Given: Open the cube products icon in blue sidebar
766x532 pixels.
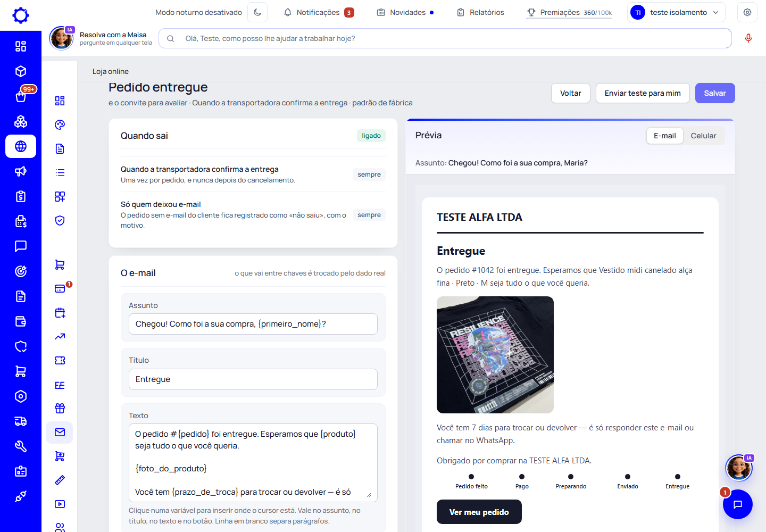Looking at the screenshot, I should 21,71.
